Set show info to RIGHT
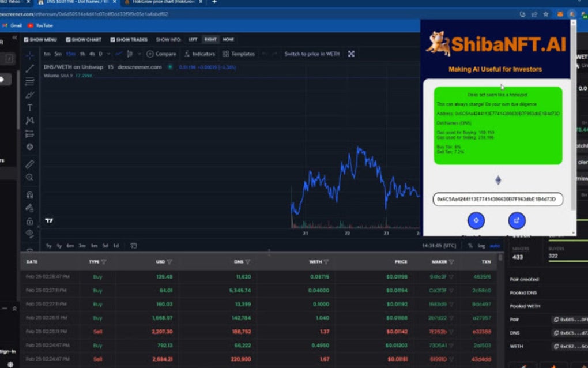The height and width of the screenshot is (368, 588). (x=210, y=39)
